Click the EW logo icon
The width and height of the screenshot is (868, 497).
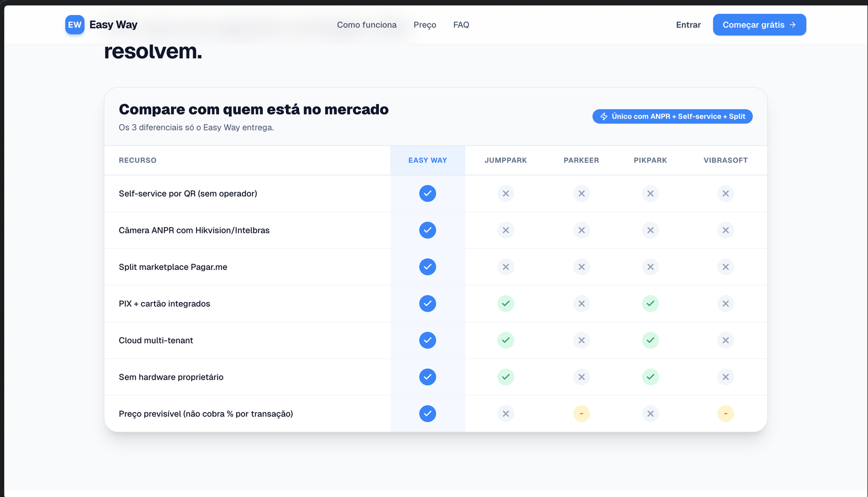coord(75,25)
